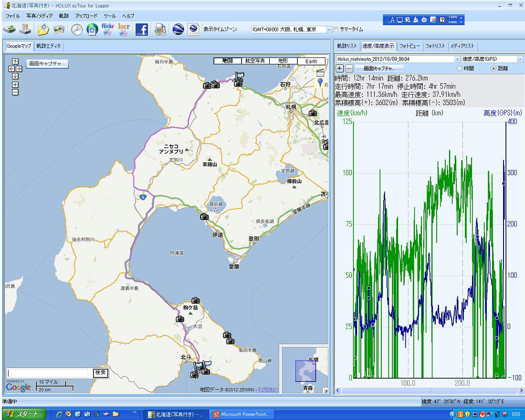The image size is (525, 420).
Task: Open the アップロード menu
Action: [x=86, y=16]
